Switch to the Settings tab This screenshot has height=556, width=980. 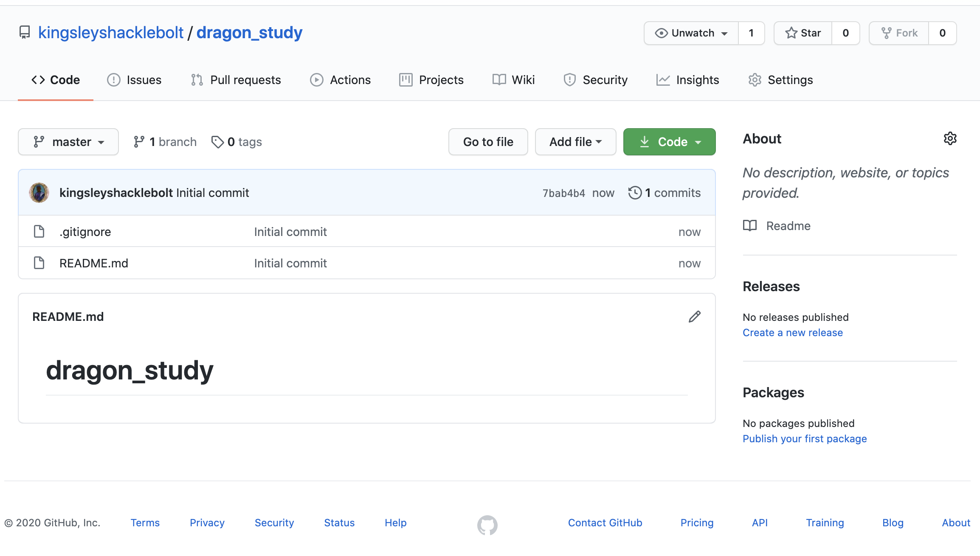[780, 80]
